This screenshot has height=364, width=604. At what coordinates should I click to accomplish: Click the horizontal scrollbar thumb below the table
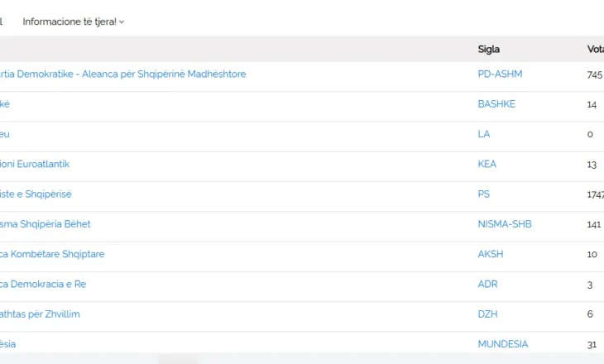coord(178,359)
